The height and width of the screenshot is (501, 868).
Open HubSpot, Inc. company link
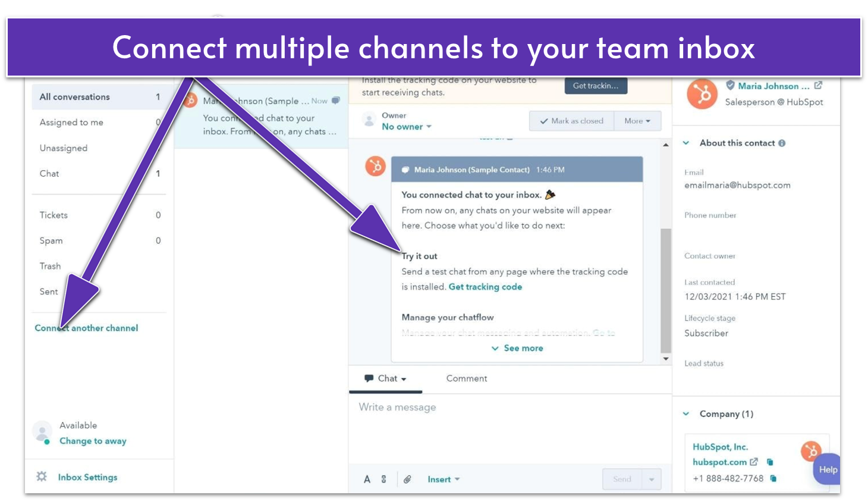tap(721, 447)
